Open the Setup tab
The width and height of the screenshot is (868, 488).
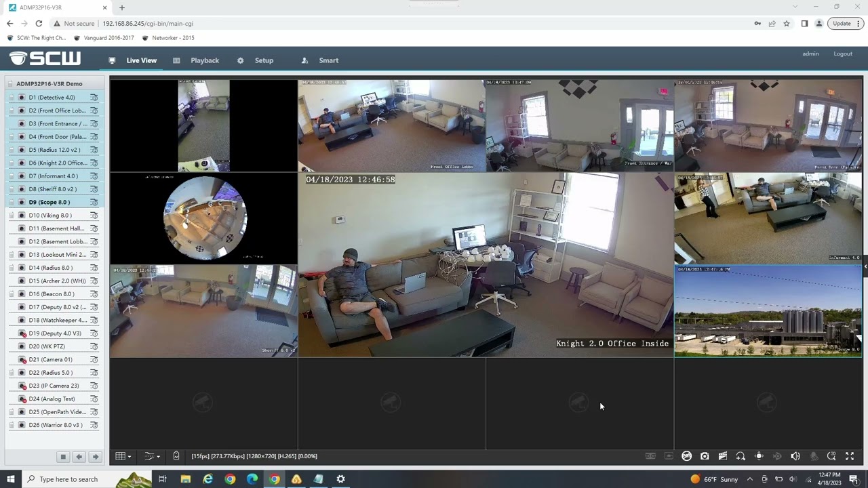pos(255,60)
